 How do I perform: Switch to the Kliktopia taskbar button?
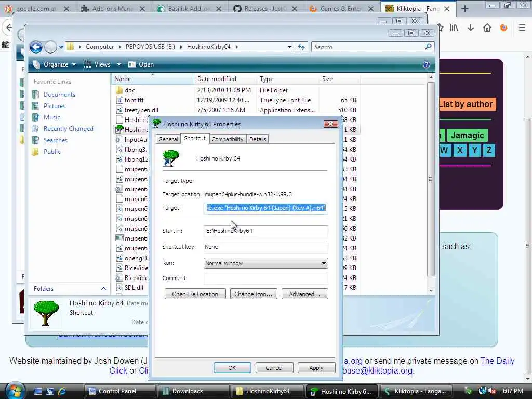tap(415, 391)
